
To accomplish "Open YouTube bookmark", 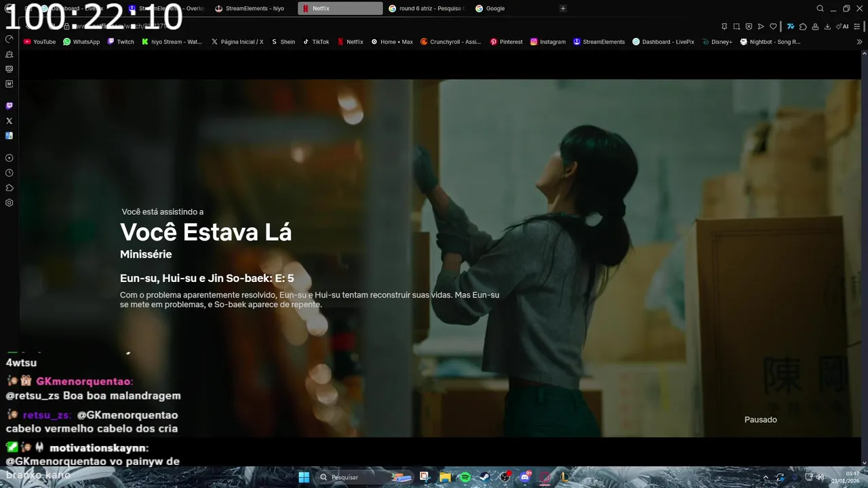I will [39, 41].
